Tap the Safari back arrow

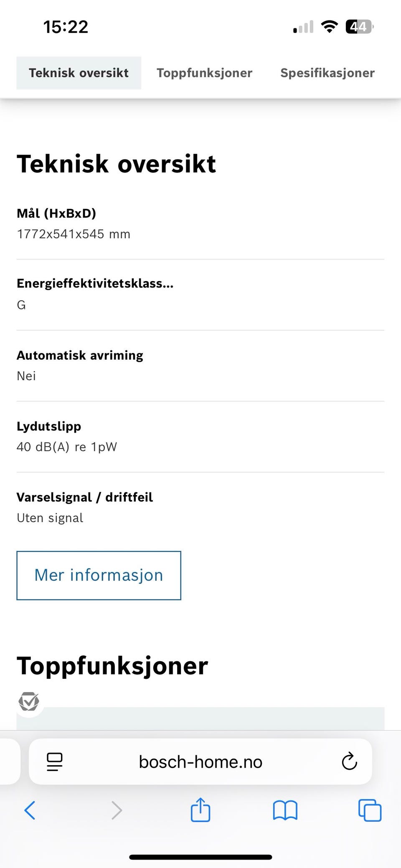(30, 810)
